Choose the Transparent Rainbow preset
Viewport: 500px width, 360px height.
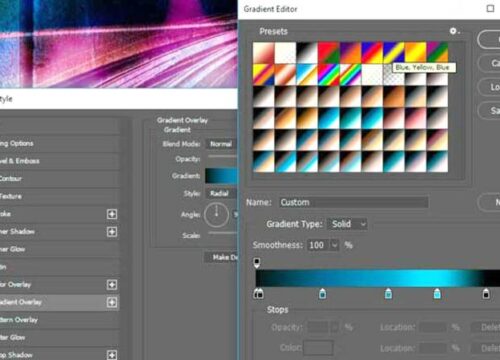tap(350, 74)
